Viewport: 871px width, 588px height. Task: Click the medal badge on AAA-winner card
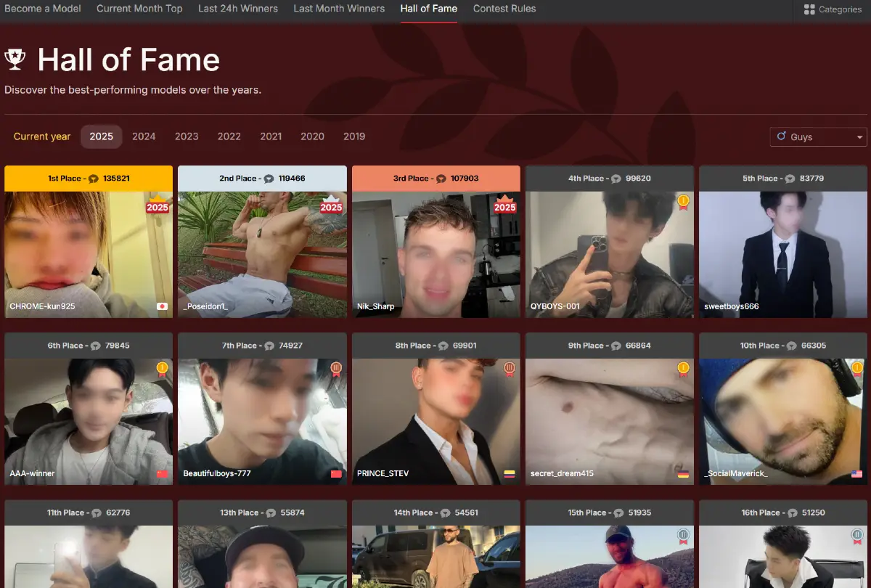tap(162, 369)
